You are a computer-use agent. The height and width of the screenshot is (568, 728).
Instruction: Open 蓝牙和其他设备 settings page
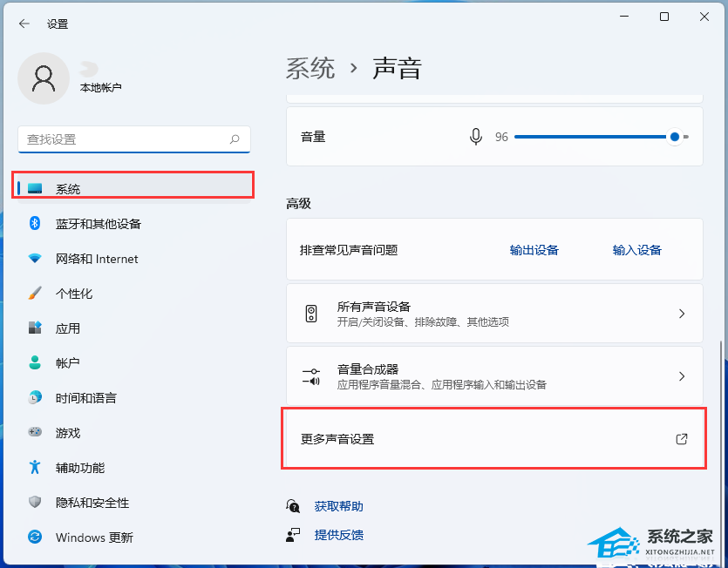(x=133, y=224)
